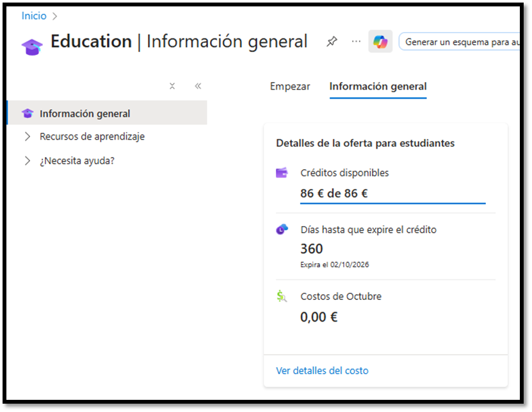This screenshot has height=412, width=532.
Task: Collapse the sidebar menu with double chevron
Action: click(198, 86)
